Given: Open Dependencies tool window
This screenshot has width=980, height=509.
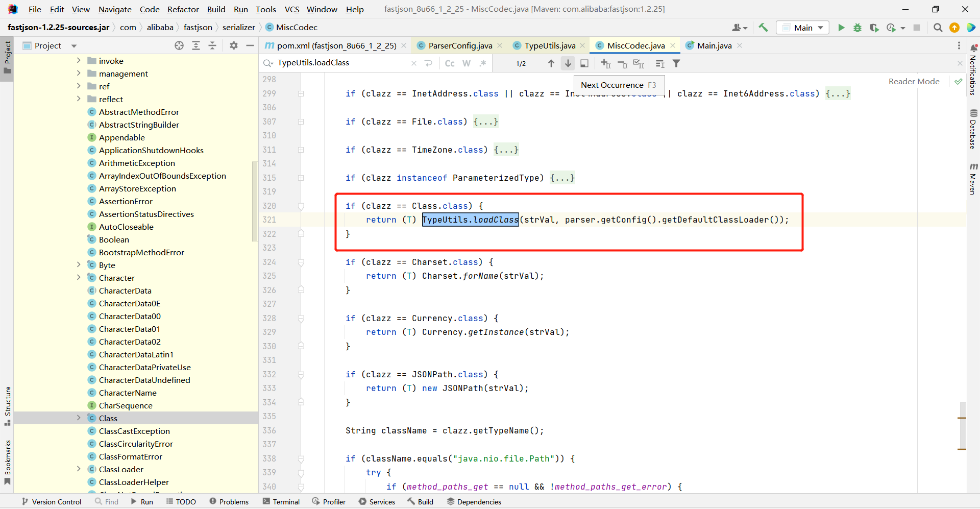Looking at the screenshot, I should coord(474,502).
